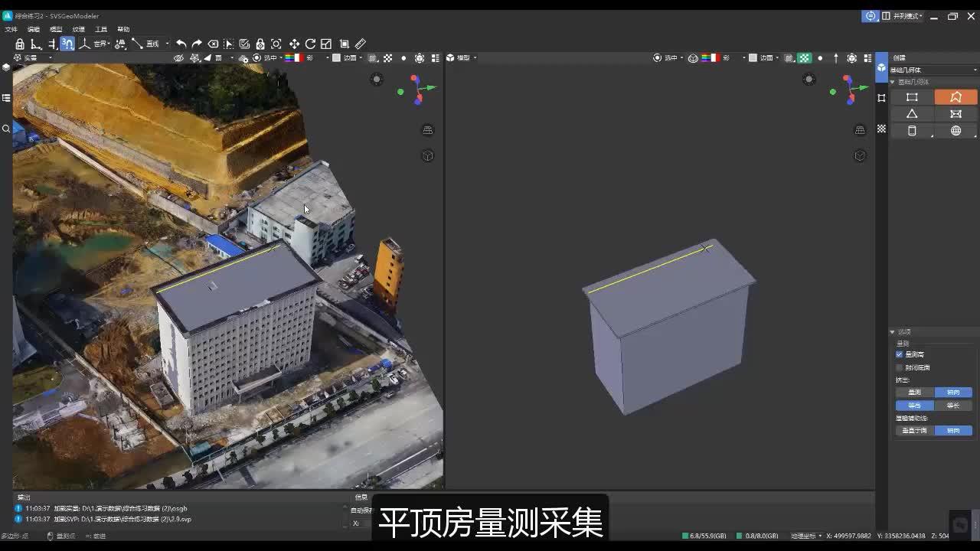This screenshot has width=980, height=551.
Task: Toggle the 3D snap button in the toolbar
Action: coord(68,44)
